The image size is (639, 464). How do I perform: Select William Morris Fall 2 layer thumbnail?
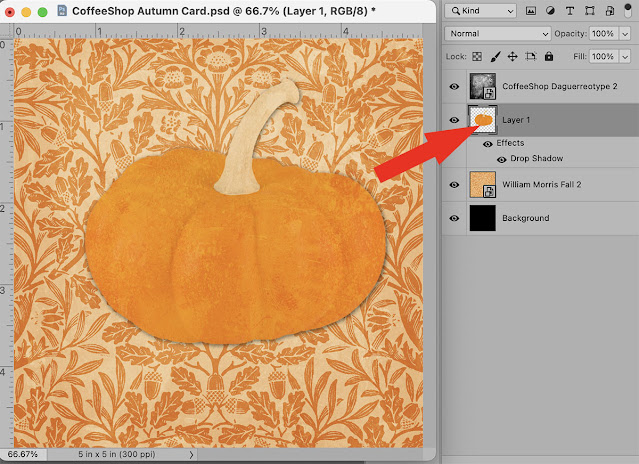(x=483, y=185)
